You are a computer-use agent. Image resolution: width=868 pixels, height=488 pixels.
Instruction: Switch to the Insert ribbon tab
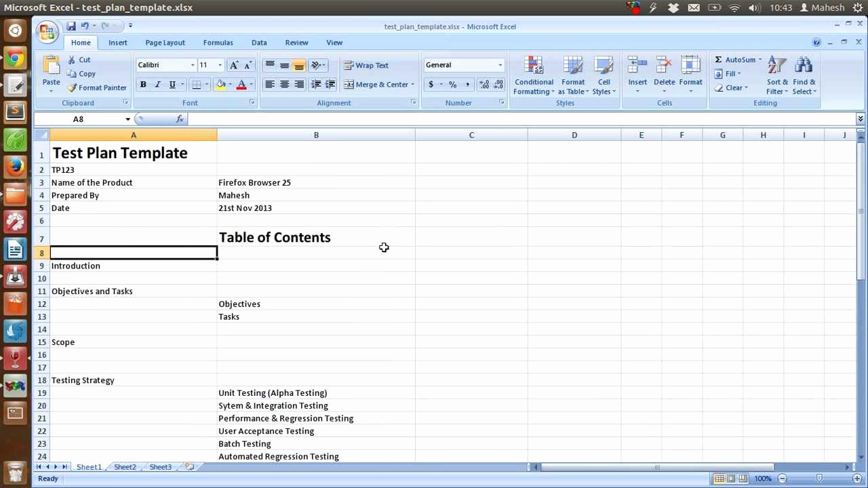118,42
